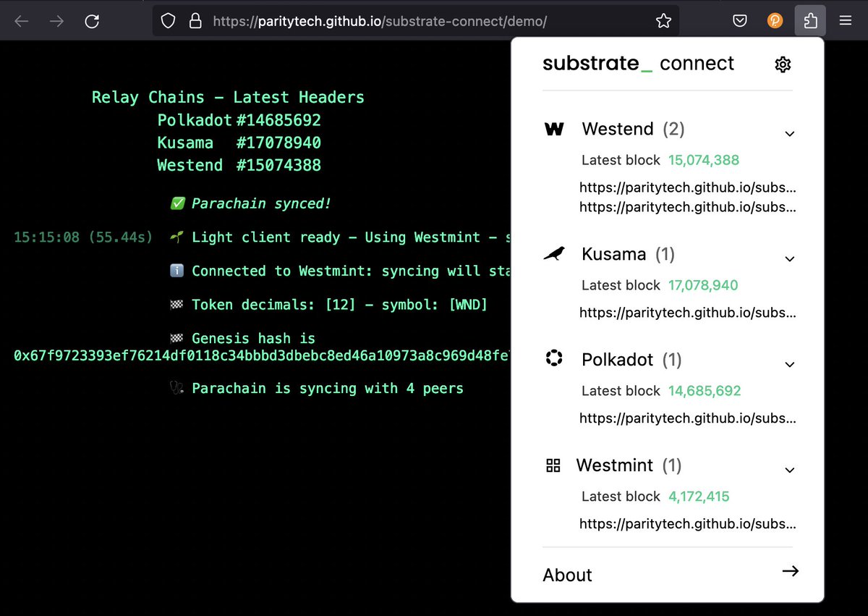Select Polkadot block number 14,685,692
Screen dimensions: 868x616
[x=705, y=391]
